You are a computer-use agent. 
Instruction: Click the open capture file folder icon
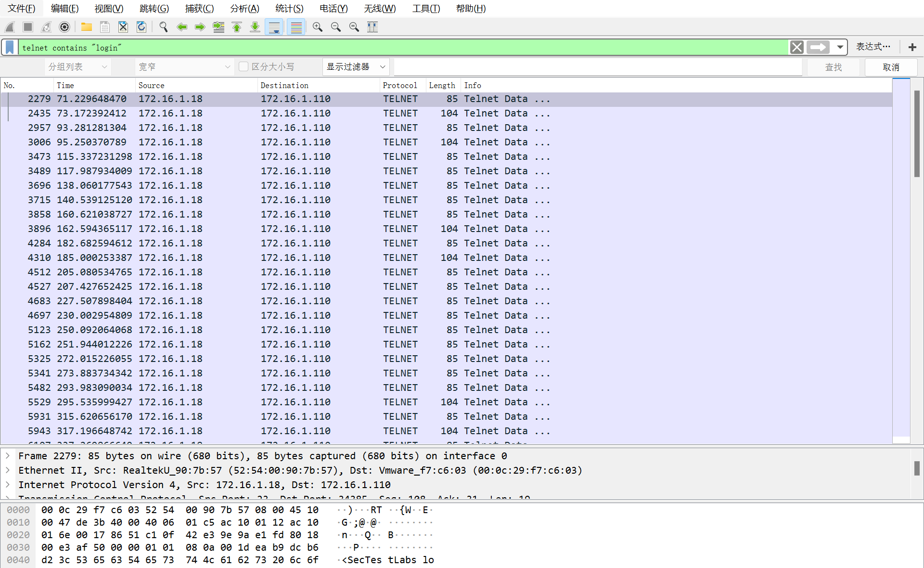pos(87,27)
